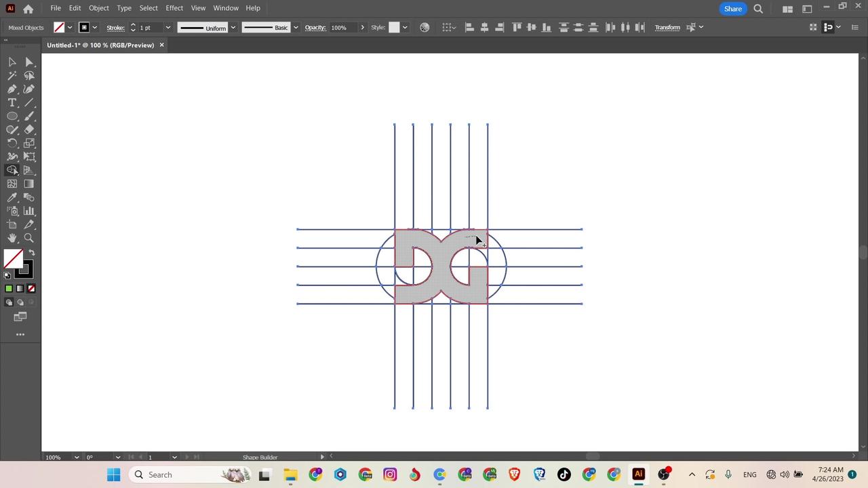Click the Transform link in control bar
This screenshot has width=868, height=488.
click(667, 27)
